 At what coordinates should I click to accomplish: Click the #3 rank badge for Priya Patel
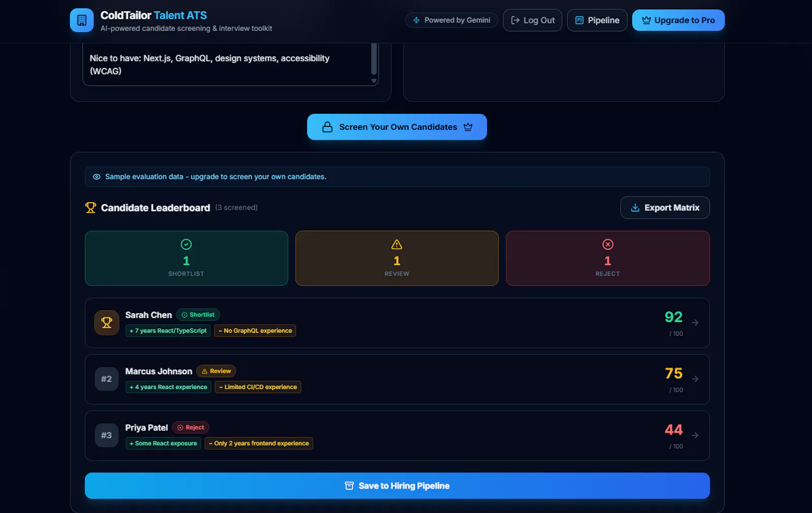(107, 435)
